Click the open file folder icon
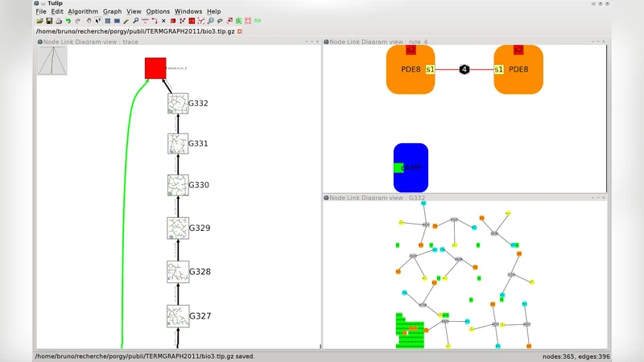The height and width of the screenshot is (362, 644). point(39,21)
